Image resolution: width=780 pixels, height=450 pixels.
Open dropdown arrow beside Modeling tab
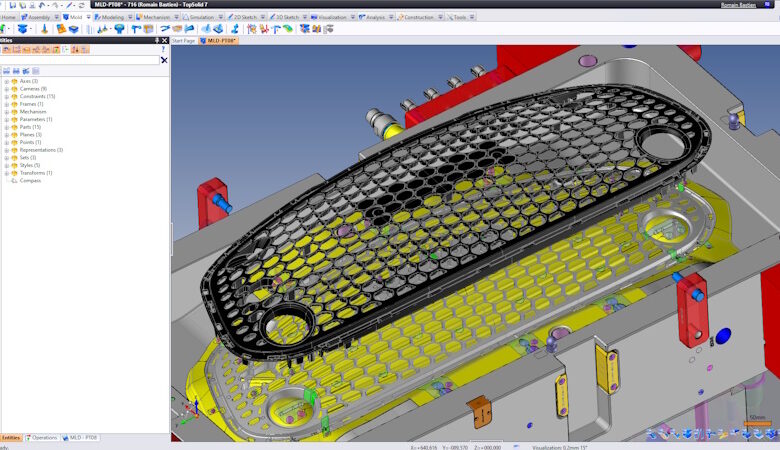point(130,17)
